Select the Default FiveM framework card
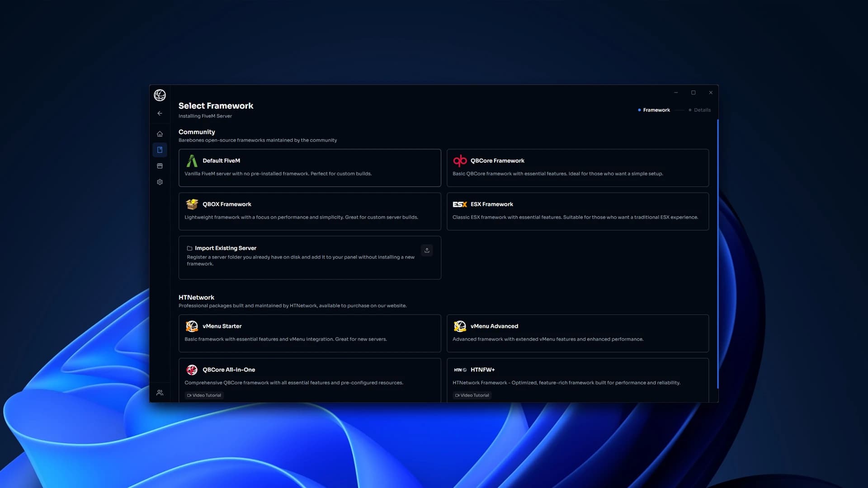 coord(310,168)
